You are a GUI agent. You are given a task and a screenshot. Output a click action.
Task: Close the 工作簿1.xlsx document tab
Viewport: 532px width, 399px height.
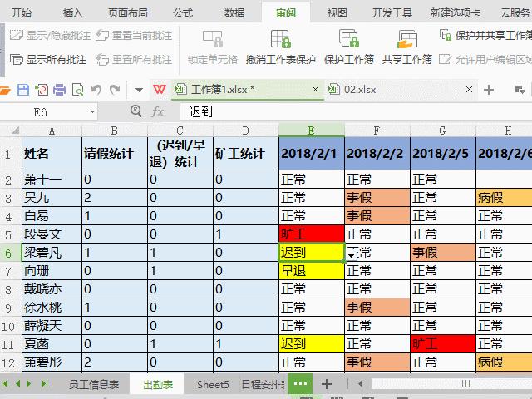[315, 90]
